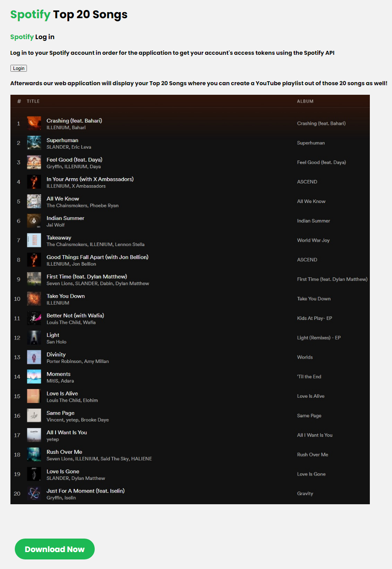
Task: Click the TITLE column header
Action: [x=33, y=101]
